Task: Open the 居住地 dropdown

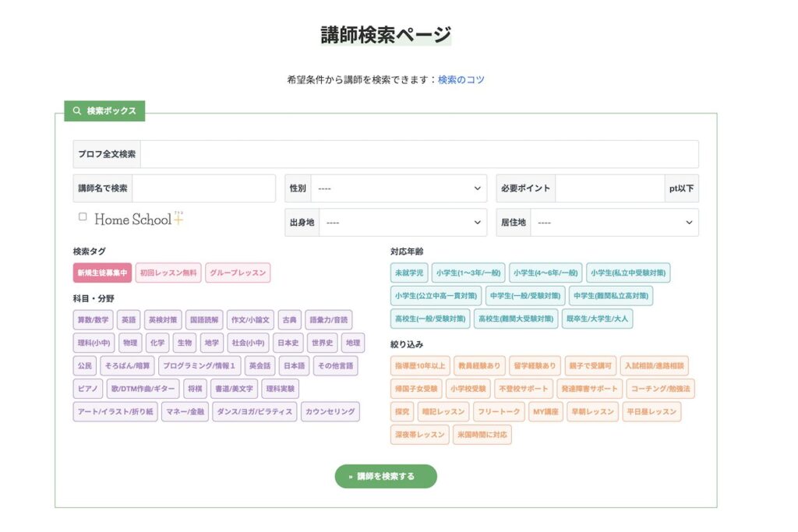Action: [x=614, y=222]
